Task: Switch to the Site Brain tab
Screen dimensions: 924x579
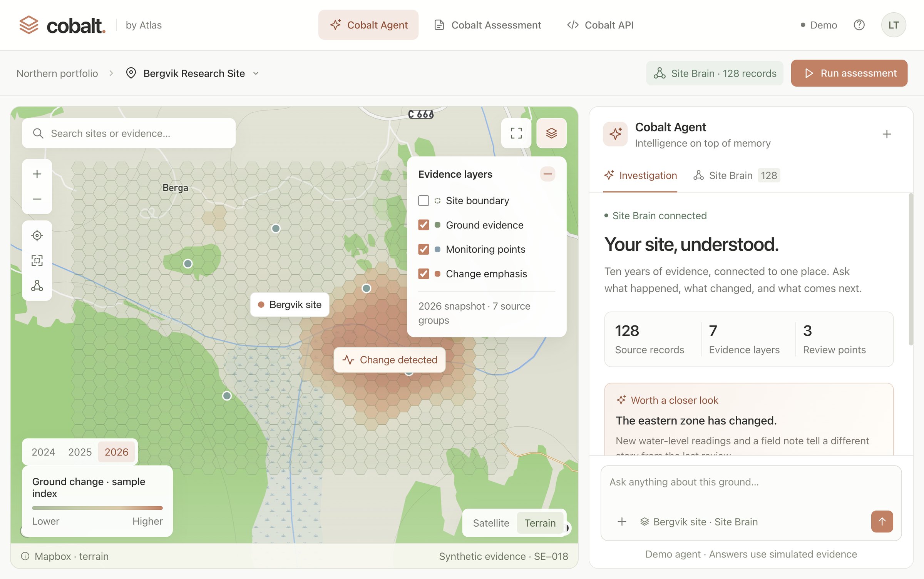Action: (x=736, y=175)
